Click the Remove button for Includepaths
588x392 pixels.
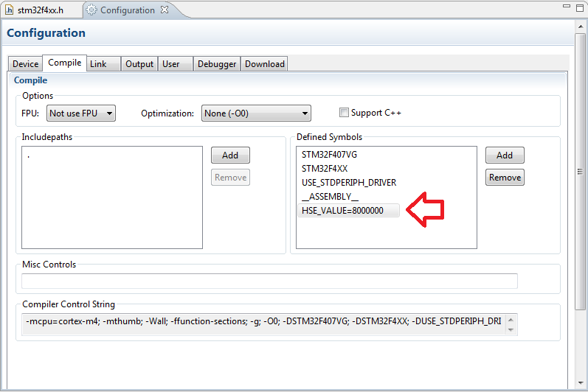click(230, 177)
